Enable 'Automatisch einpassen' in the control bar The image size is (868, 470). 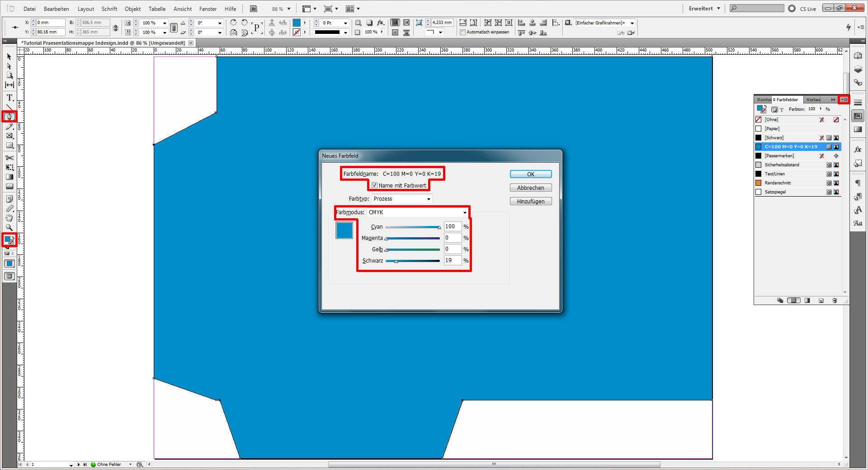[x=463, y=32]
